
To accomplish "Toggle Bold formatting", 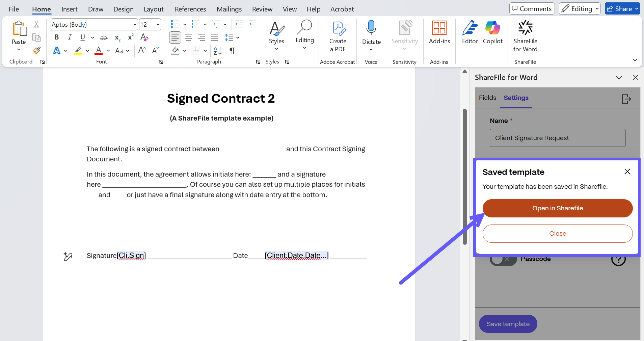I will coord(57,37).
